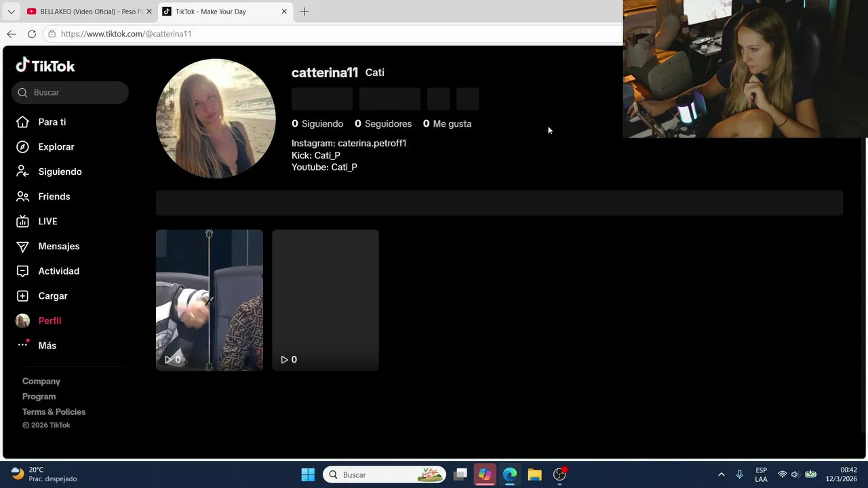The width and height of the screenshot is (868, 488).
Task: Open Copilot from the taskbar
Action: [485, 474]
